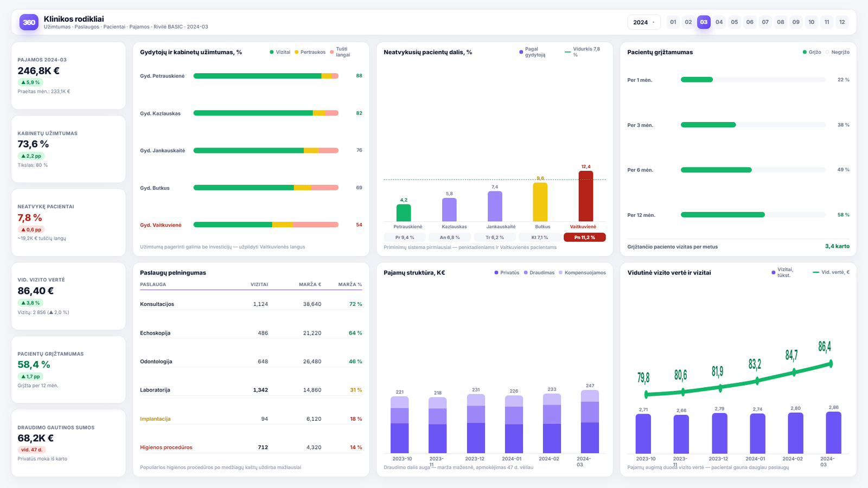
Task: Select the Higienos procedūros table row
Action: tap(251, 447)
